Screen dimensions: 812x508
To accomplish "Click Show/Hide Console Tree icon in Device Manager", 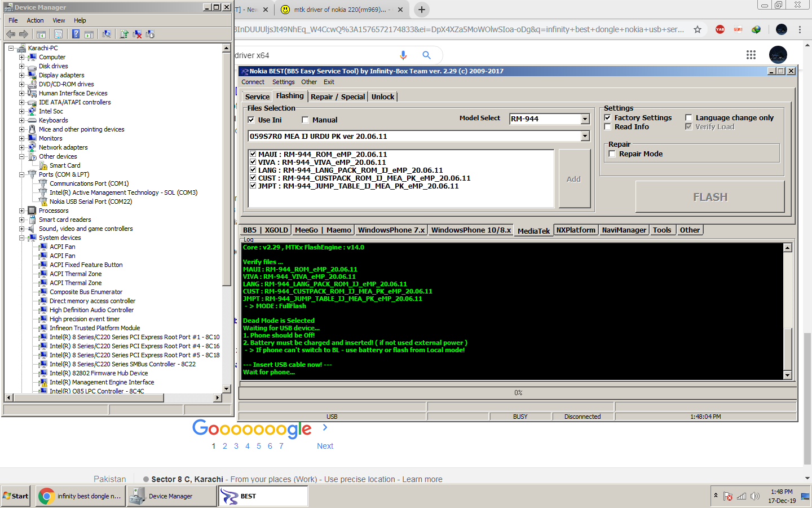I will point(41,34).
